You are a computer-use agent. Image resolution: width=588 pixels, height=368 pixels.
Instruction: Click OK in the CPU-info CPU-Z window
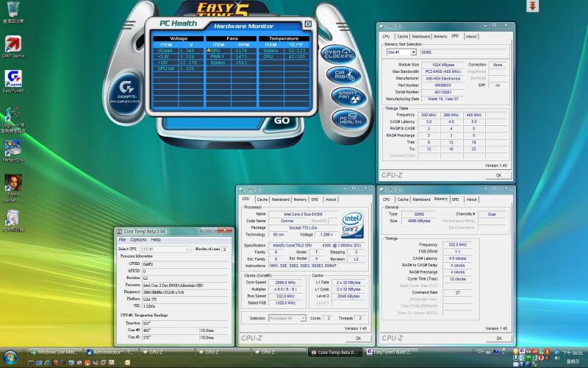358,339
